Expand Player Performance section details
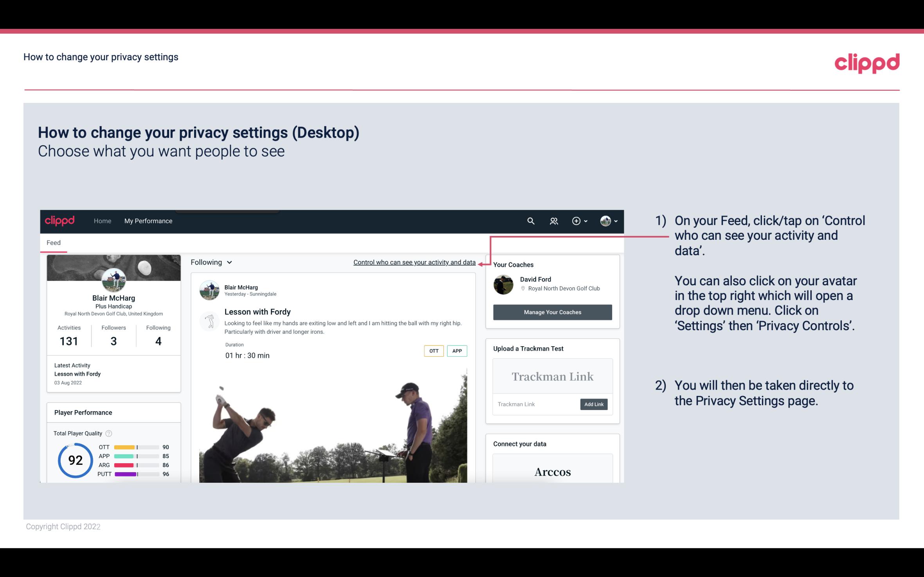The height and width of the screenshot is (577, 924). point(83,412)
